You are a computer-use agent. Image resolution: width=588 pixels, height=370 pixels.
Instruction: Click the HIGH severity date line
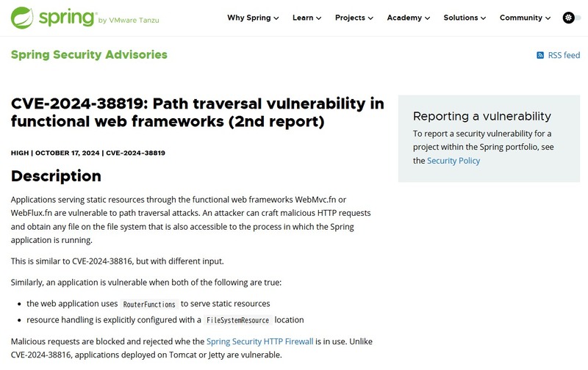(87, 153)
